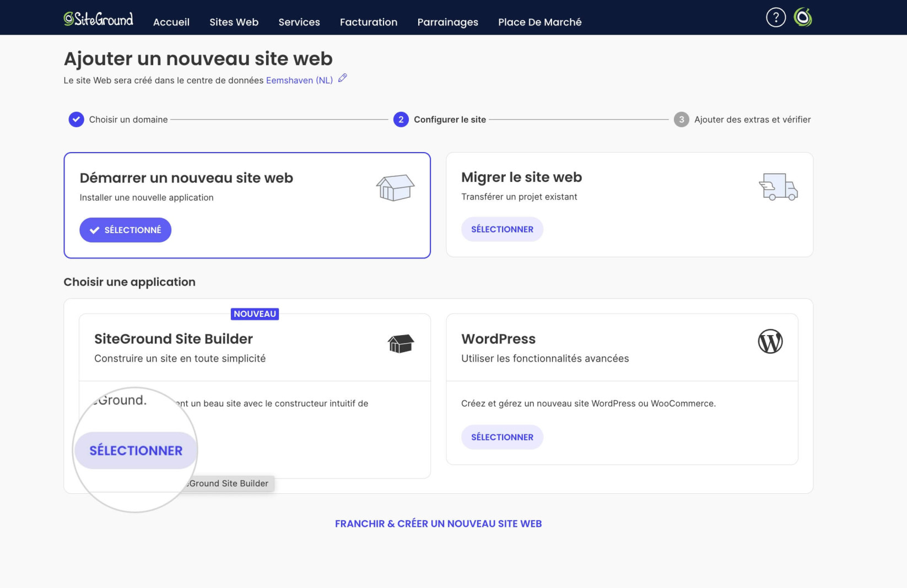Click the house icon on new website card
This screenshot has height=588, width=907.
(x=395, y=187)
